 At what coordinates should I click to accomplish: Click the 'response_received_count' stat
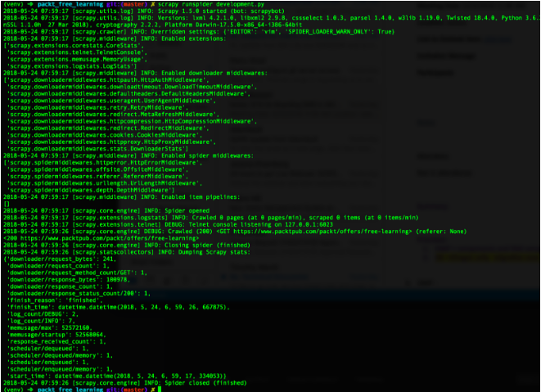point(57,341)
